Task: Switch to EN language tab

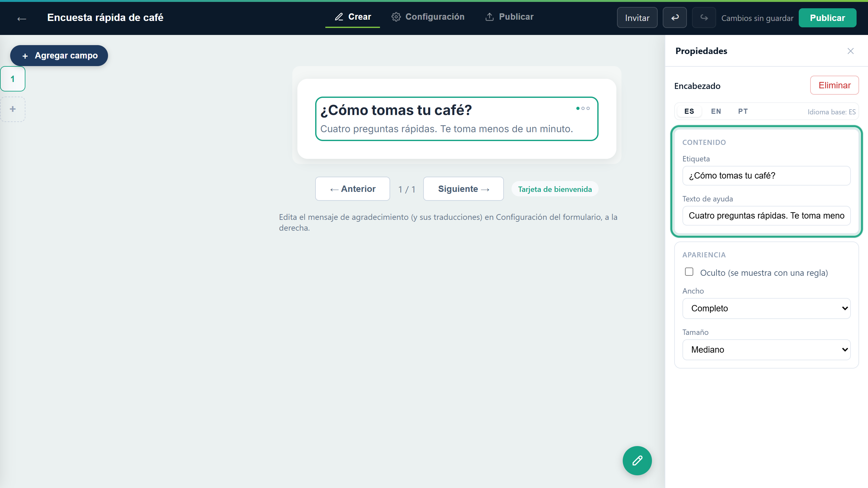Action: point(716,111)
